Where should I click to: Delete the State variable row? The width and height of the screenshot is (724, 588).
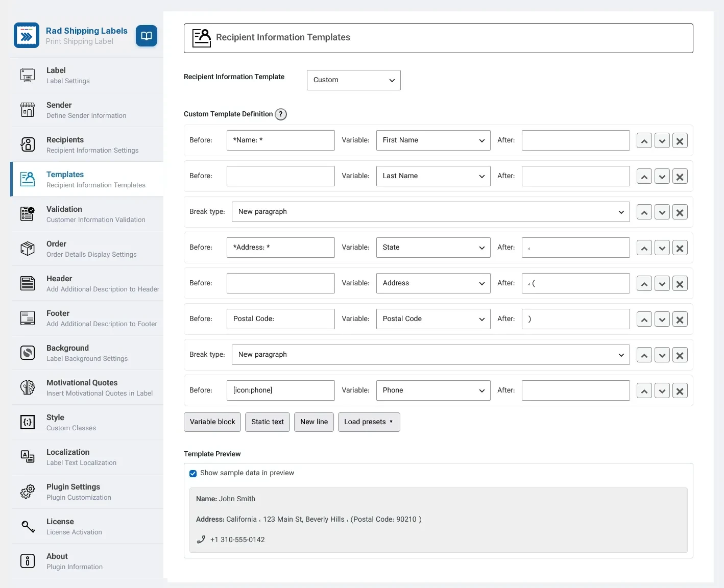pos(680,248)
